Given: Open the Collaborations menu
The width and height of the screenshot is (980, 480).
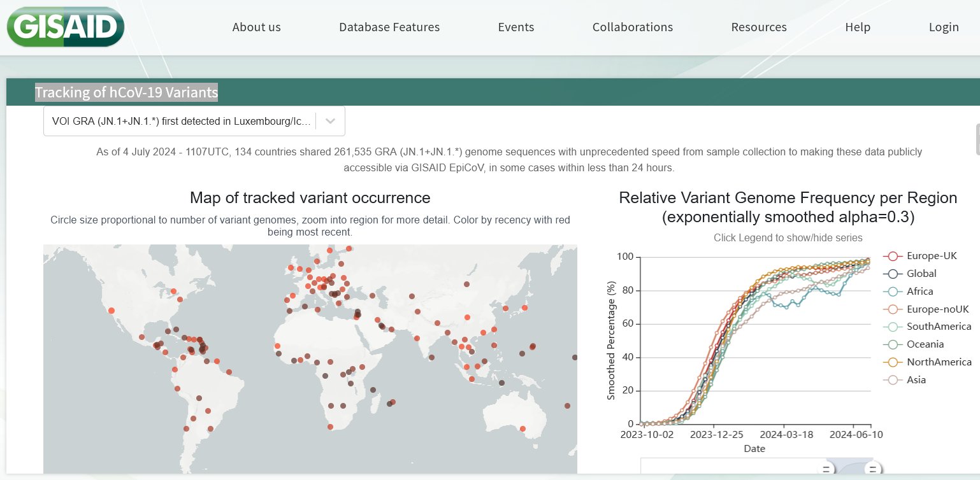Looking at the screenshot, I should pos(633,27).
